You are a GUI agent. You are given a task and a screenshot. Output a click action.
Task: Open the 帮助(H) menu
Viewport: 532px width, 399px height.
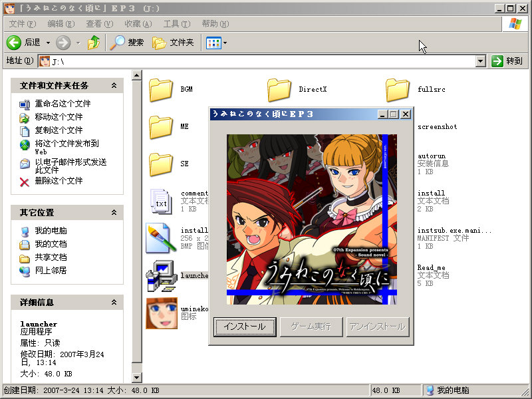[215, 24]
